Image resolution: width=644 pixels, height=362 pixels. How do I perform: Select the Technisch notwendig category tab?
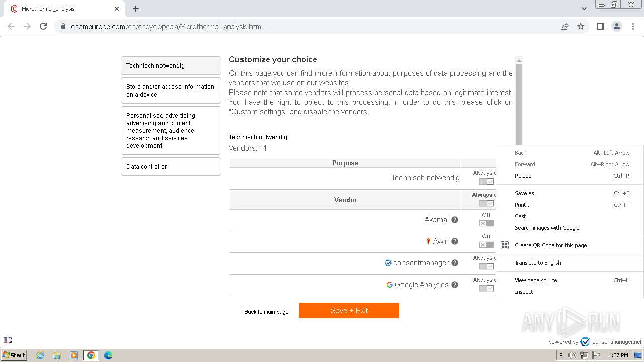tap(171, 66)
